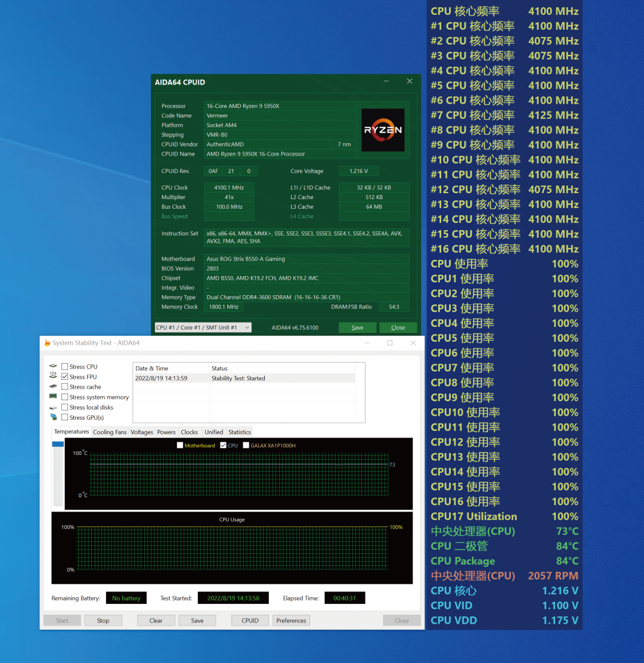Click the Test Started value 2022/8/19 14:13:58
This screenshot has height=663, width=644.
(x=233, y=598)
